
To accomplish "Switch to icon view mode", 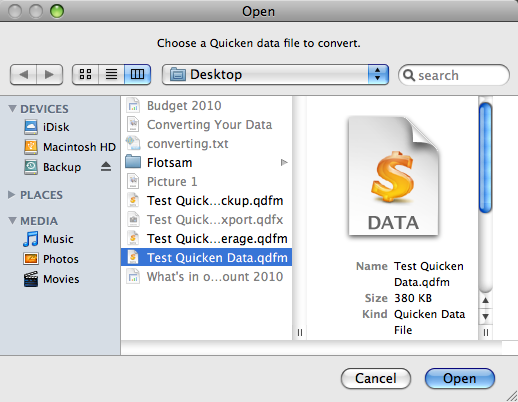I will 85,74.
